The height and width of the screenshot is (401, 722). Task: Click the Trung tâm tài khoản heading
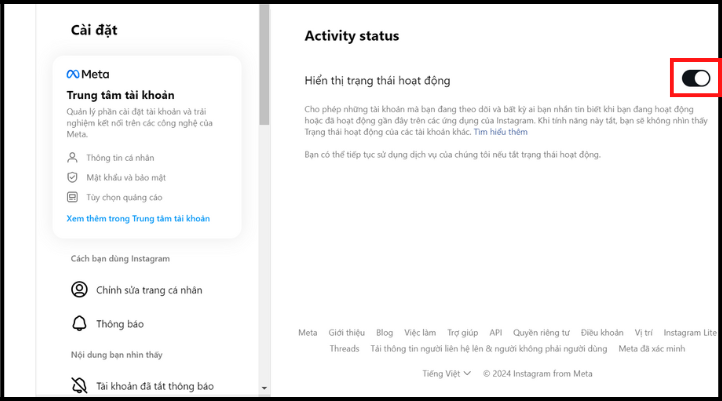[120, 95]
